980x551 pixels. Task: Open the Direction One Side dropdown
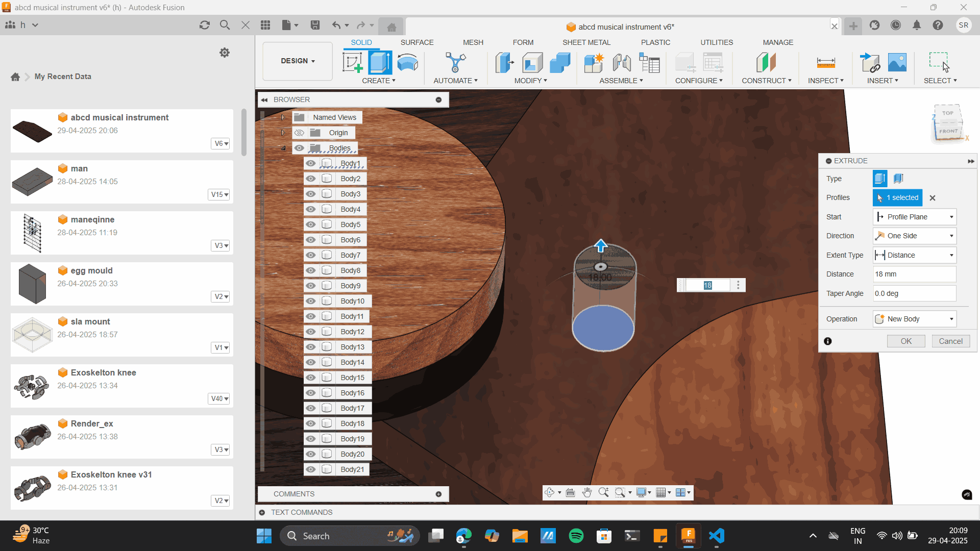(x=914, y=236)
